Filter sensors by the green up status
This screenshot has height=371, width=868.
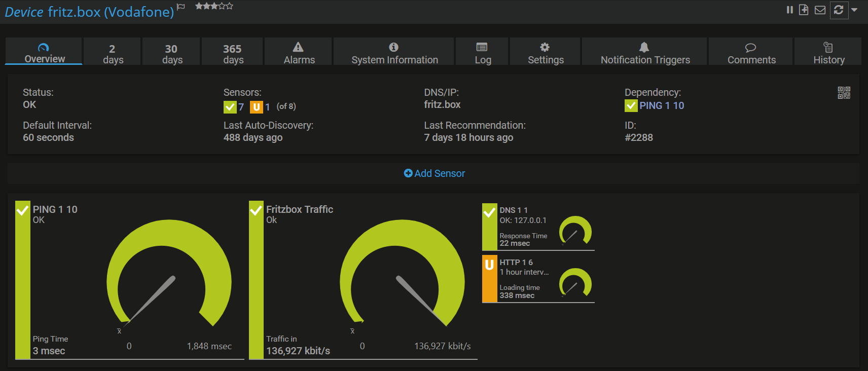coord(230,107)
